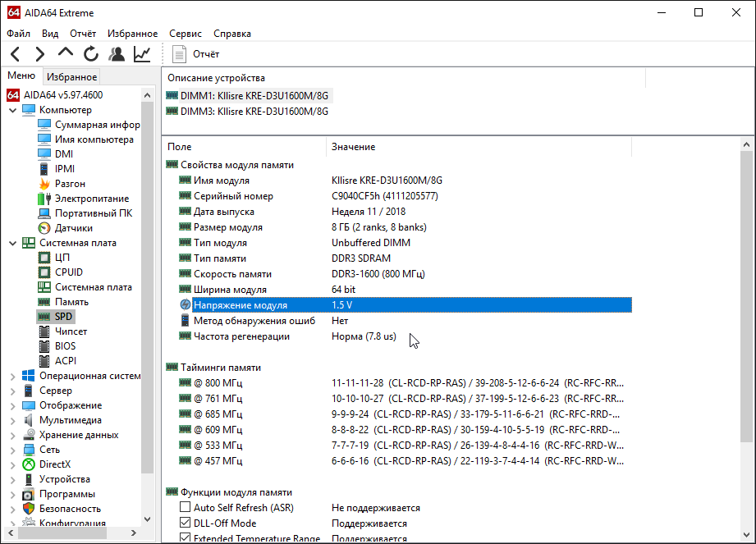The height and width of the screenshot is (544, 756).
Task: Select the Частота регенерации row
Action: coord(405,336)
